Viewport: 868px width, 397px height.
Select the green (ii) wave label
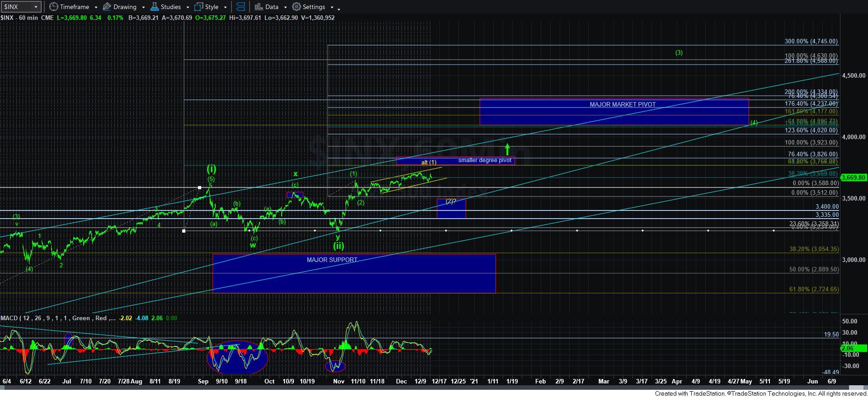pyautogui.click(x=339, y=246)
